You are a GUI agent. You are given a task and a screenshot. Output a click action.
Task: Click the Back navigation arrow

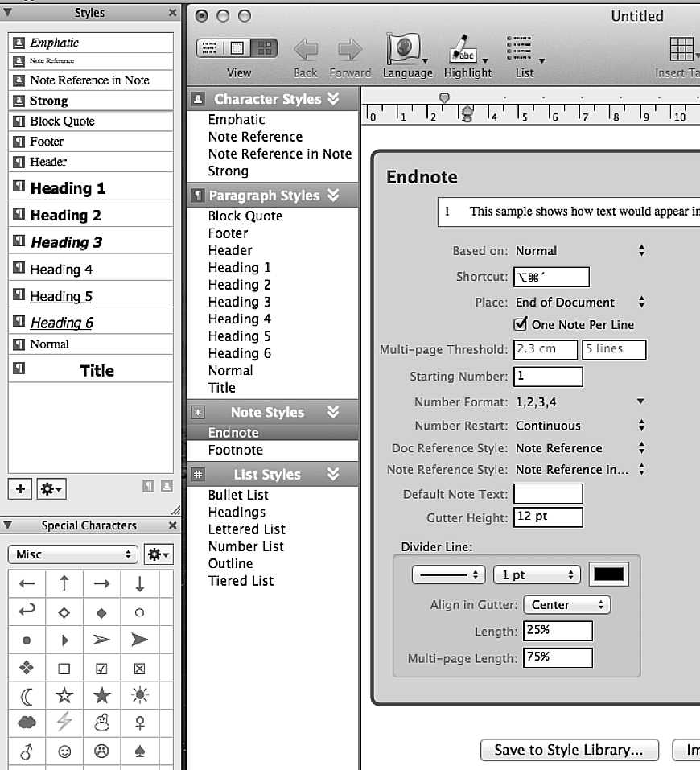tap(305, 50)
